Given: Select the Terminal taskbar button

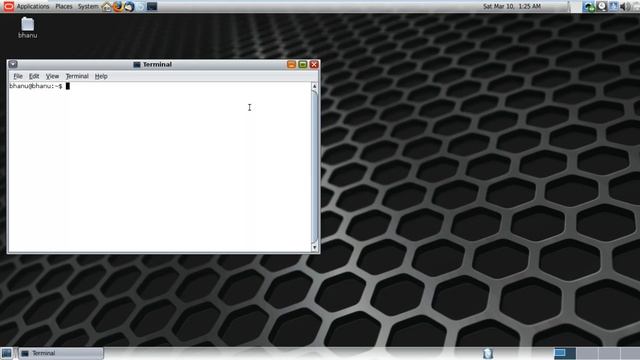Looking at the screenshot, I should 61,353.
